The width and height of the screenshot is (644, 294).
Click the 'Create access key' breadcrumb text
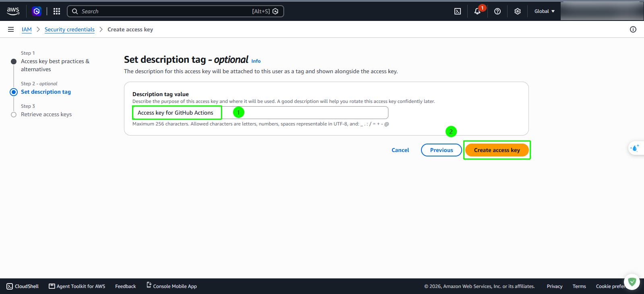[x=130, y=29]
